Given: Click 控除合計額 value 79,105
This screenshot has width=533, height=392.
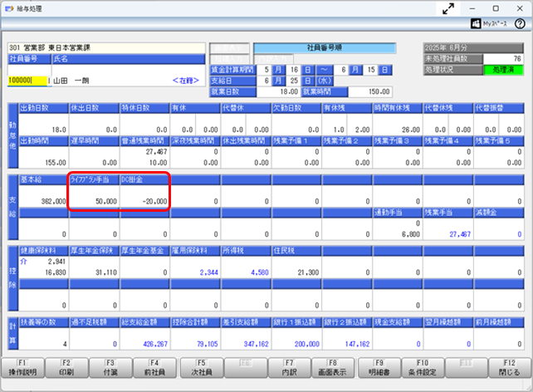Looking at the screenshot, I should [x=208, y=344].
